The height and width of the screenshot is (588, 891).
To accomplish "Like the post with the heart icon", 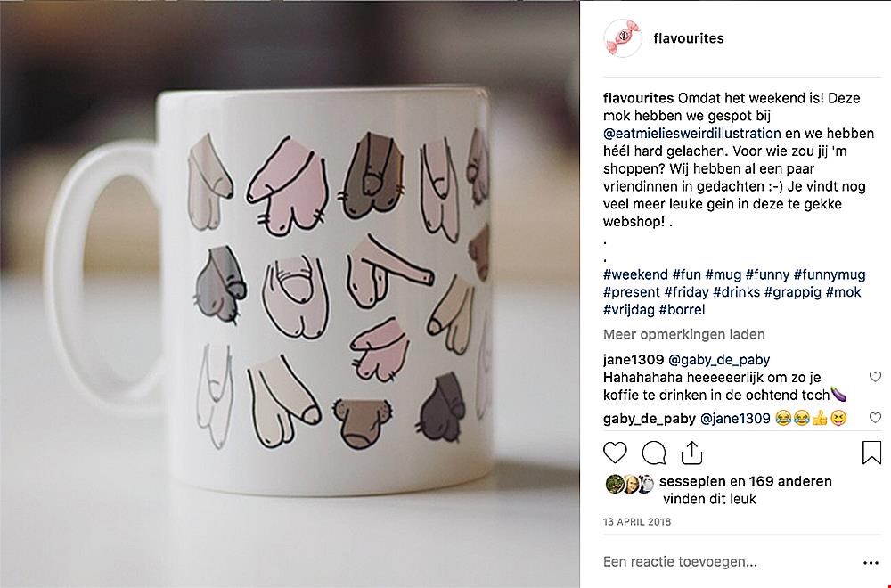I will (615, 453).
